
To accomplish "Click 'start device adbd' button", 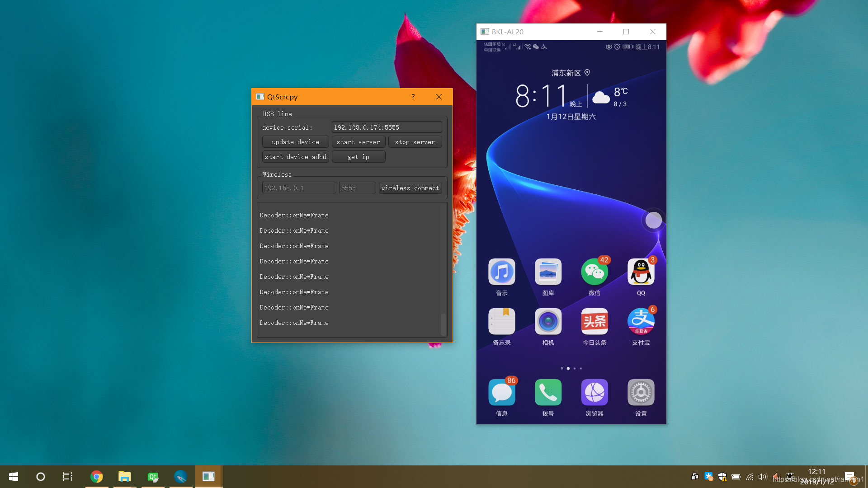I will click(x=296, y=157).
